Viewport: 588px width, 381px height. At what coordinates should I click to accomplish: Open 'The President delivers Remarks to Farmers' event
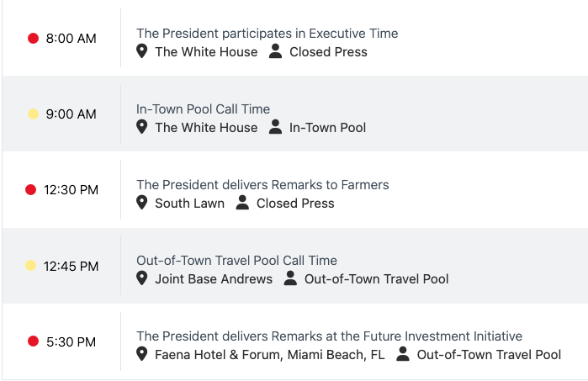[262, 185]
